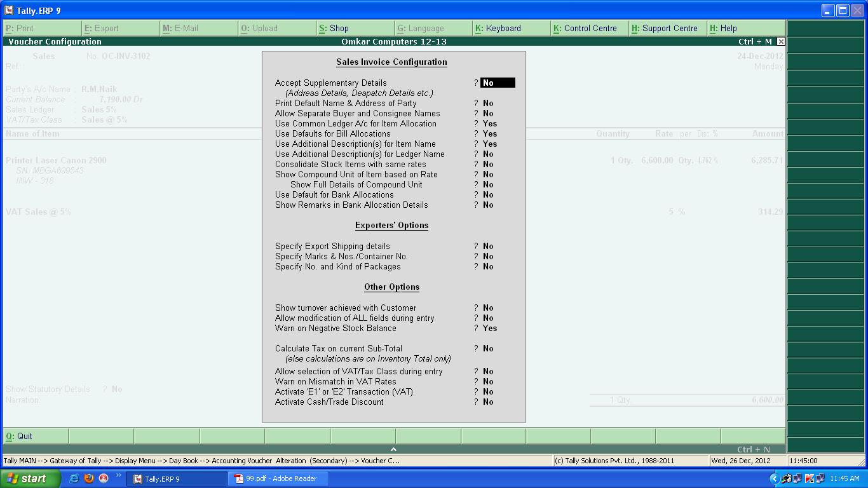The width and height of the screenshot is (868, 488).
Task: Launch Internet Explorer from the quick launch bar
Action: pyautogui.click(x=74, y=479)
